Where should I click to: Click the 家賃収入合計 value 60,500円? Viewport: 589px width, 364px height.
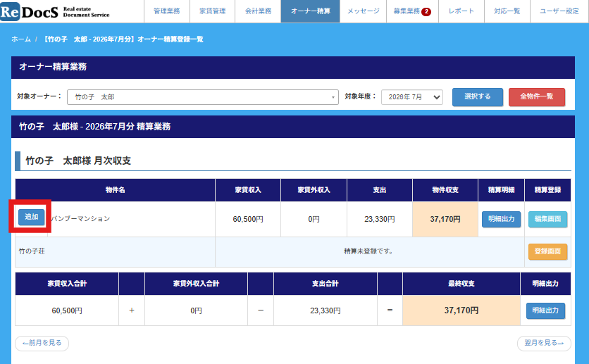(67, 310)
